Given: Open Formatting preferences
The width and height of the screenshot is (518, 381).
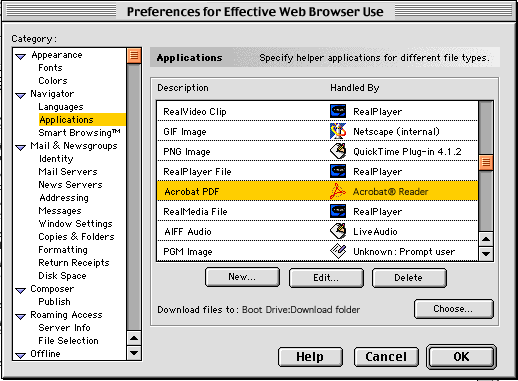Looking at the screenshot, I should [63, 250].
